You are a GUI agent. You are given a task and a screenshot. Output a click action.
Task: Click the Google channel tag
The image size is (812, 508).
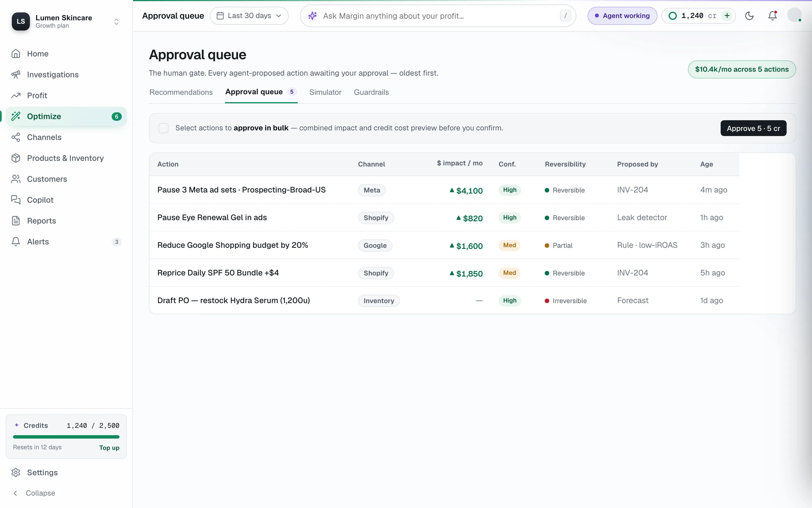coord(375,246)
